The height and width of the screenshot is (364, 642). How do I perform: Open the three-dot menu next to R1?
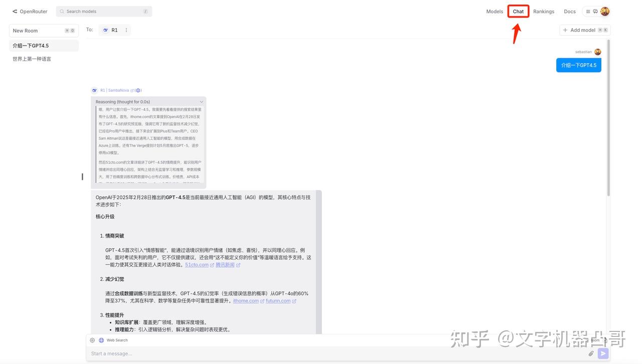pyautogui.click(x=126, y=30)
